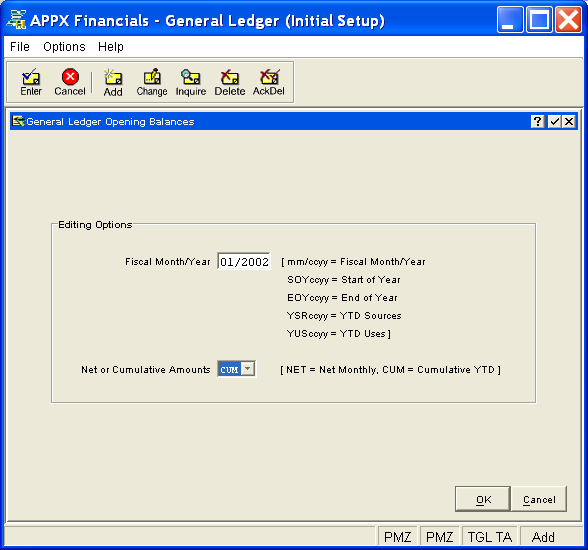
Task: Click the APPX application icon in title bar
Action: (x=16, y=19)
